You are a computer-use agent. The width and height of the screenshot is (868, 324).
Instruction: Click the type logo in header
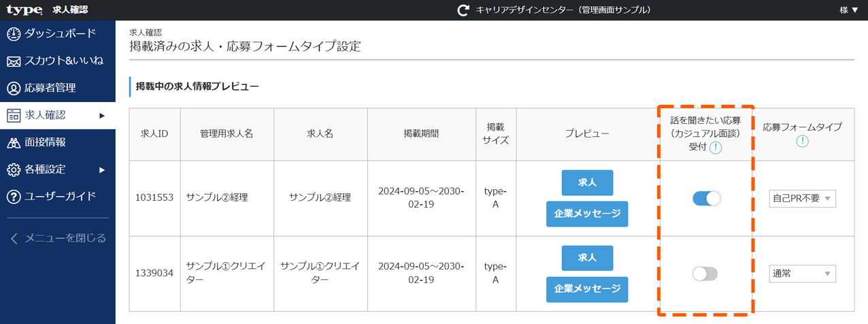24,10
